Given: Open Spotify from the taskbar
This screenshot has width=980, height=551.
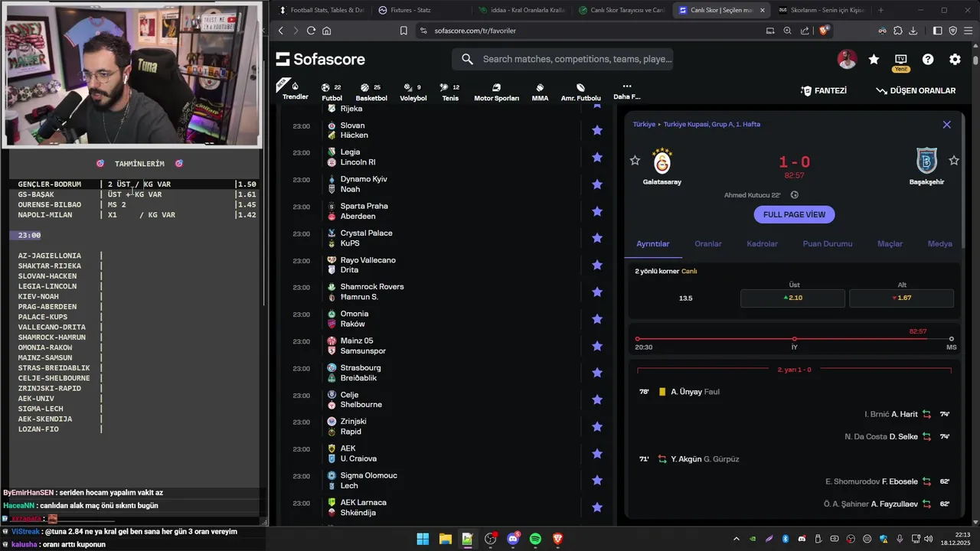Looking at the screenshot, I should click(x=535, y=539).
